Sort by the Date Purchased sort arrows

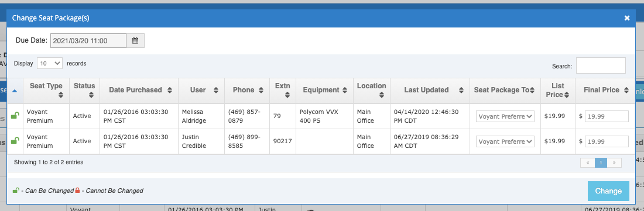coord(170,90)
